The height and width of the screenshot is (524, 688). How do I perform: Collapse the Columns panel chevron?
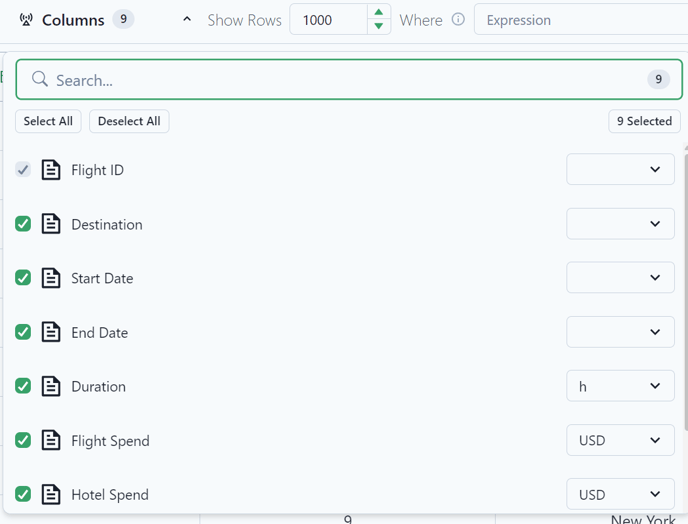pos(187,19)
